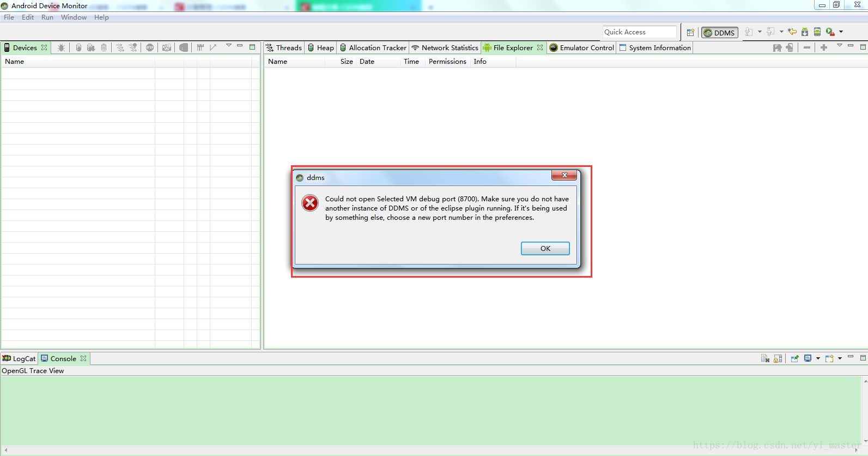The width and height of the screenshot is (868, 456).
Task: Minimize the File Explorer panel
Action: point(851,46)
